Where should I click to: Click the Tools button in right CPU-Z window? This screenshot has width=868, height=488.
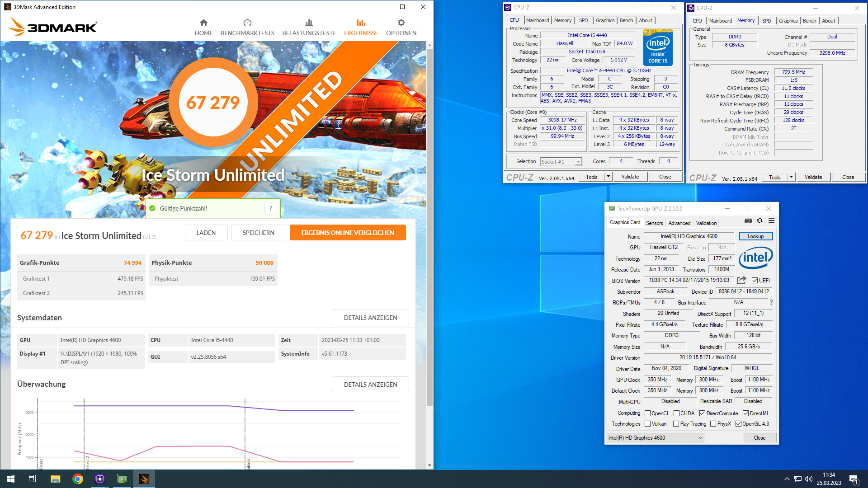pyautogui.click(x=775, y=177)
